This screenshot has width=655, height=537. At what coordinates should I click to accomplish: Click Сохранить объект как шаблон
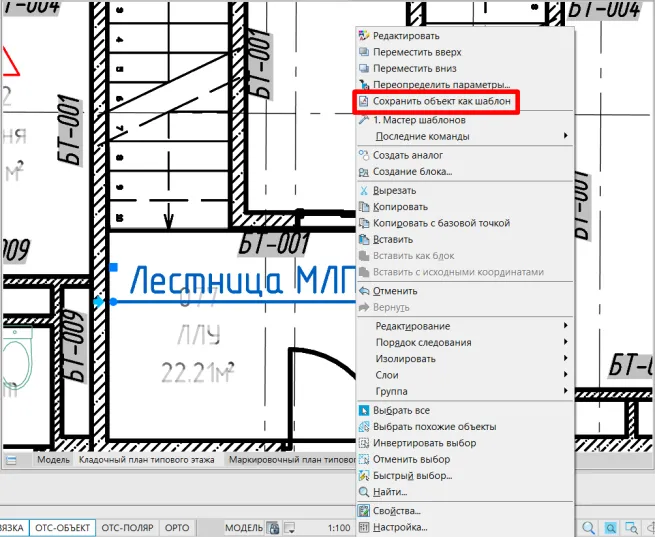[x=441, y=103]
